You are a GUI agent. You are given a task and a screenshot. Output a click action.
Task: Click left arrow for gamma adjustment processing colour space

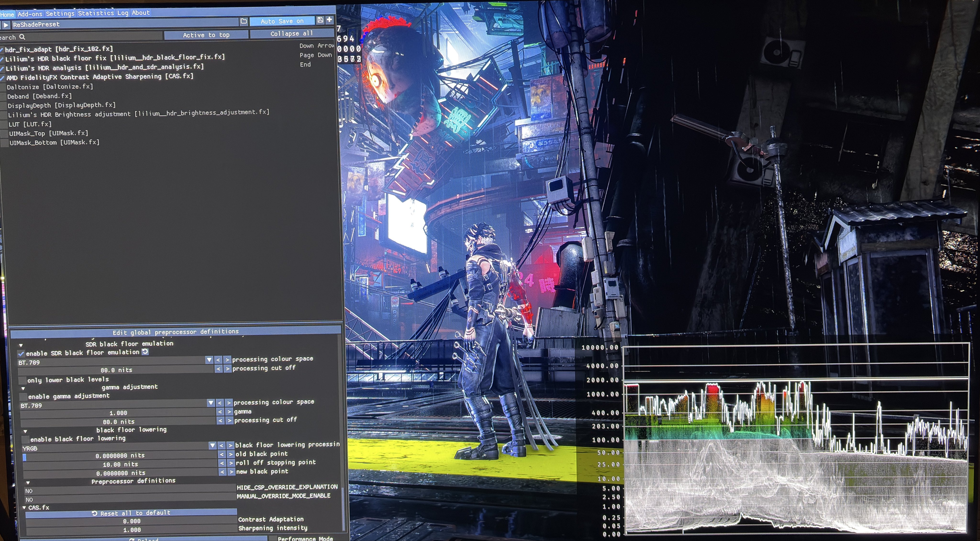tap(219, 403)
